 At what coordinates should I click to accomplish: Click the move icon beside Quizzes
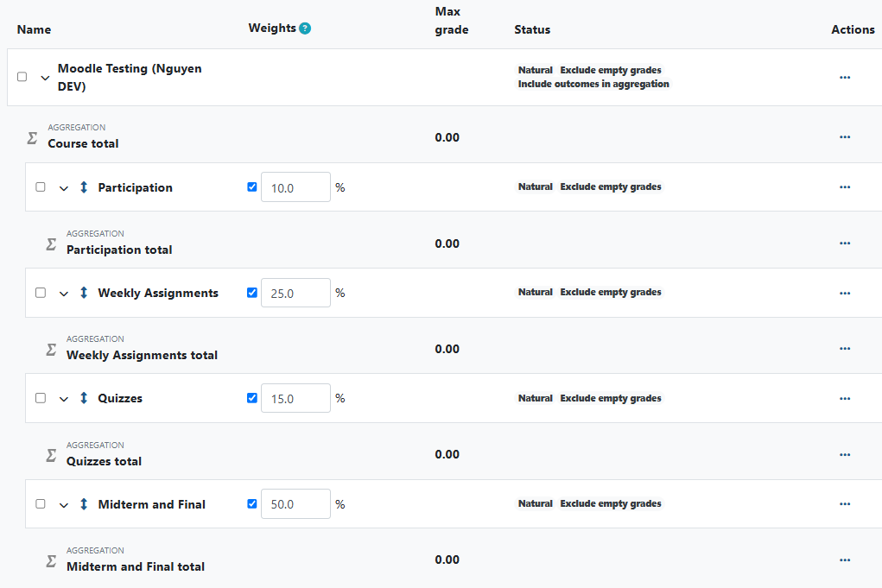coord(83,398)
